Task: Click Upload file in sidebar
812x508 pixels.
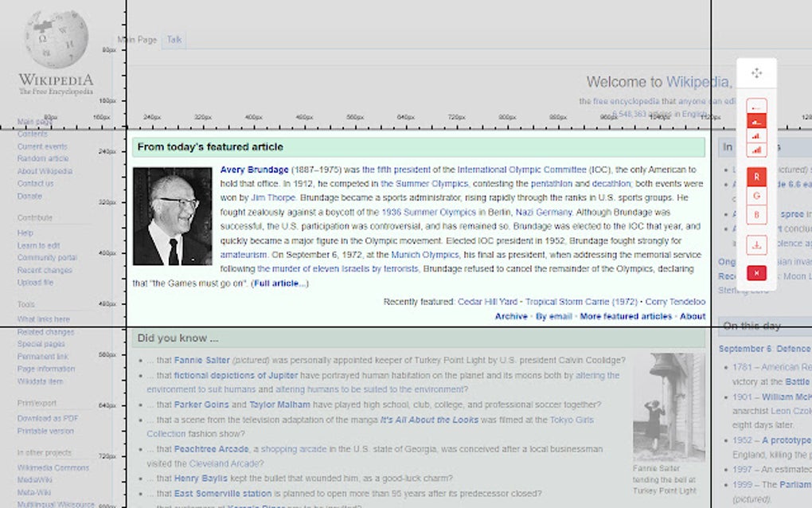Action: click(x=35, y=282)
